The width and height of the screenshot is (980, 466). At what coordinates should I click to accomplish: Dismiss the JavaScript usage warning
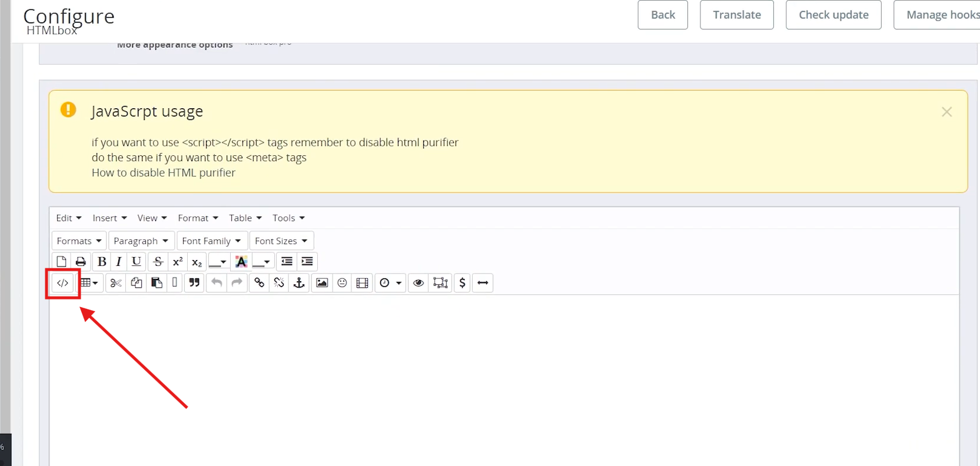[x=946, y=112]
